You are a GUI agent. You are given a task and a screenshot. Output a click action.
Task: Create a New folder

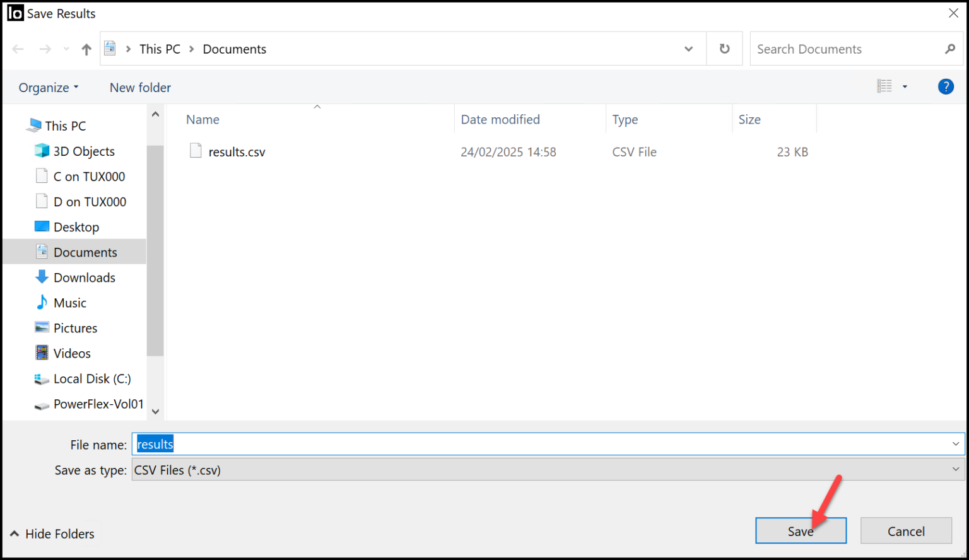(x=139, y=87)
